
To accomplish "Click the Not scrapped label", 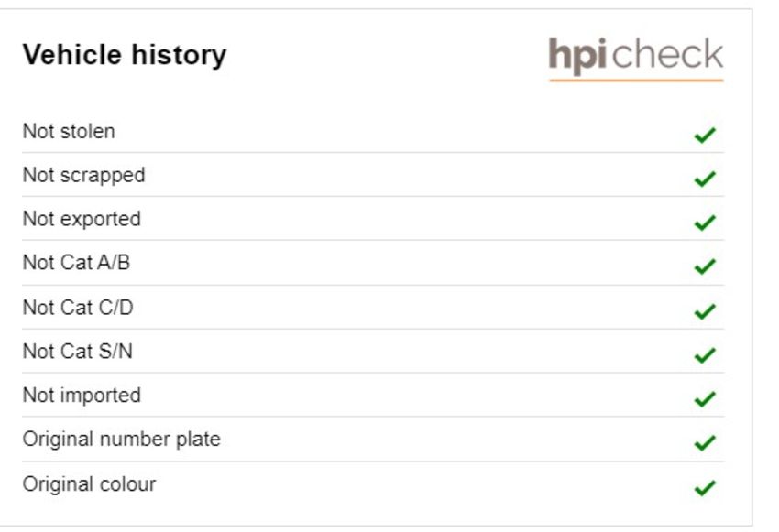I will click(x=84, y=176).
